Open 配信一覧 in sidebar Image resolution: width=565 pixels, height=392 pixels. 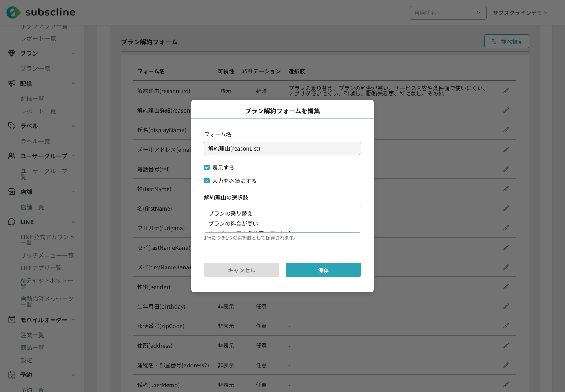coord(32,98)
